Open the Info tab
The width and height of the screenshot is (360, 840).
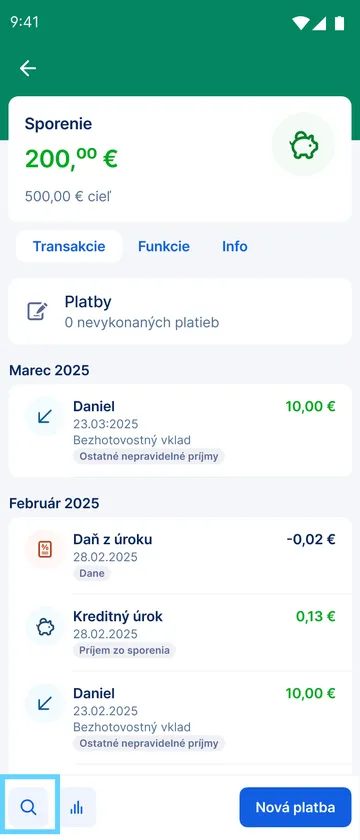click(x=235, y=246)
